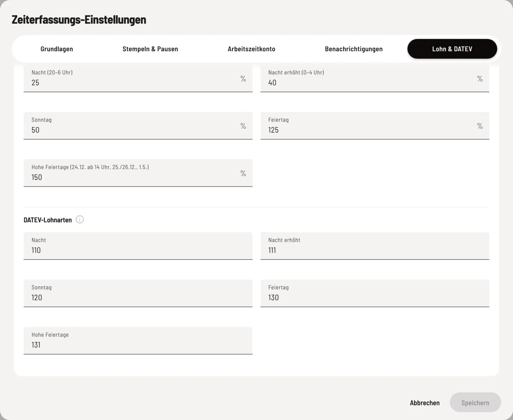513x420 pixels.
Task: Click the DATEV-Lohnarten section heading
Action: tap(48, 220)
